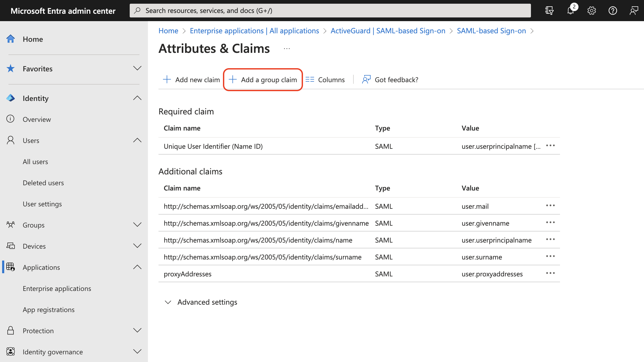This screenshot has height=362, width=644.
Task: Click the user.proxyaddresses value
Action: pos(492,274)
